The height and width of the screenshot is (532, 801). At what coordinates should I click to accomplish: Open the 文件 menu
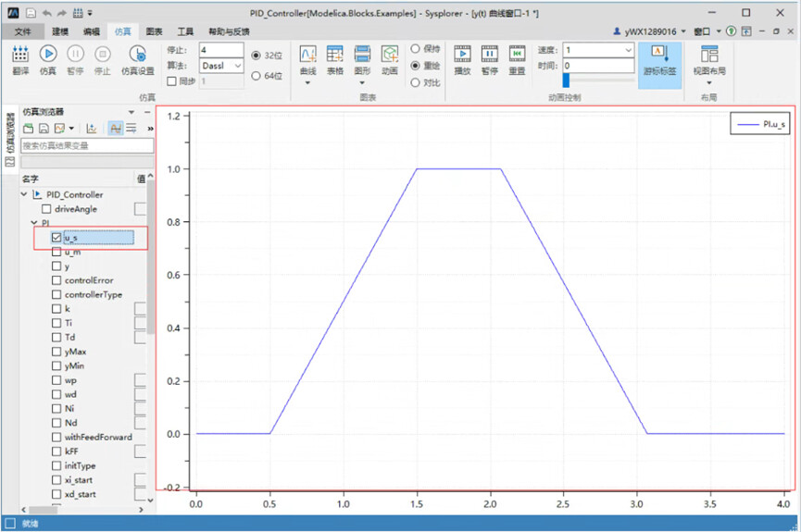coord(23,31)
